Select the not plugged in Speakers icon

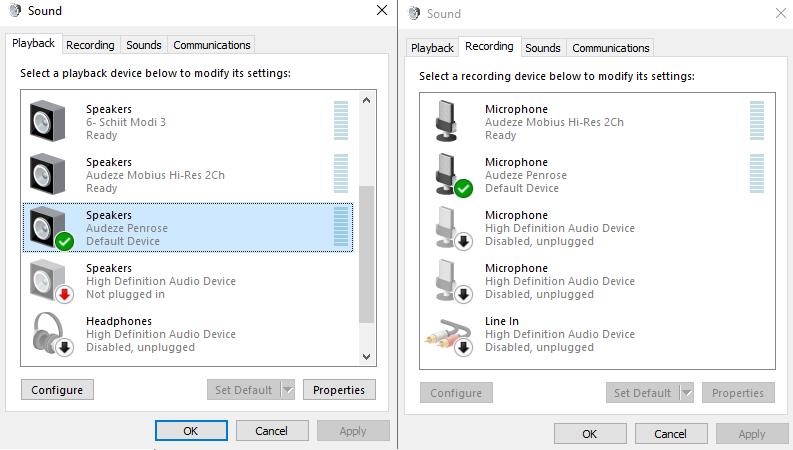point(51,281)
